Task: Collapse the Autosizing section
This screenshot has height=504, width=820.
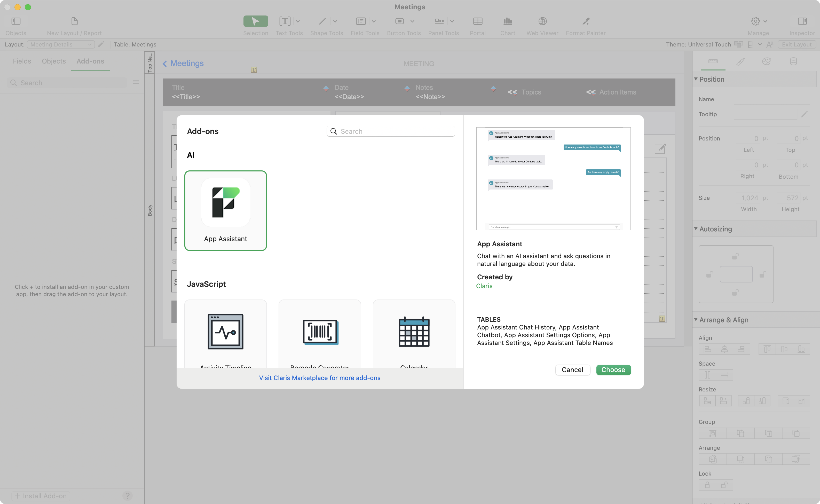Action: pyautogui.click(x=696, y=229)
